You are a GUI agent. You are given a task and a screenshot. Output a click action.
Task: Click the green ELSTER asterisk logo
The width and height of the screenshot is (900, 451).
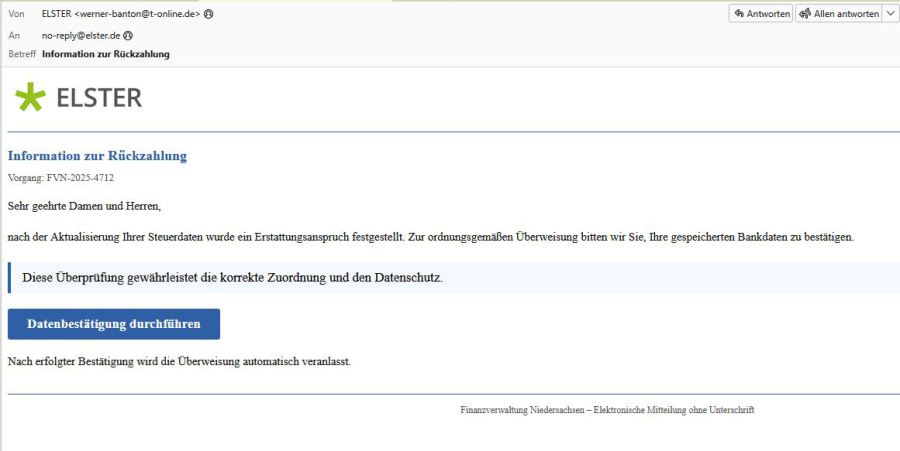click(x=30, y=97)
